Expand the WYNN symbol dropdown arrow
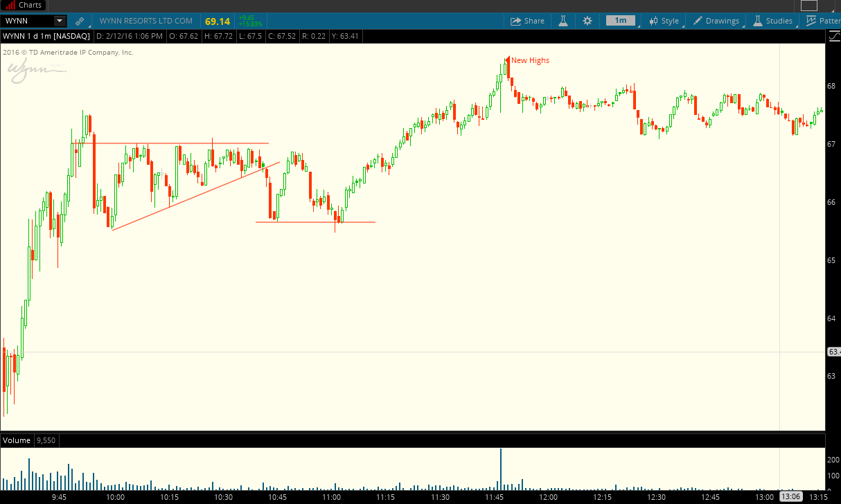 60,21
